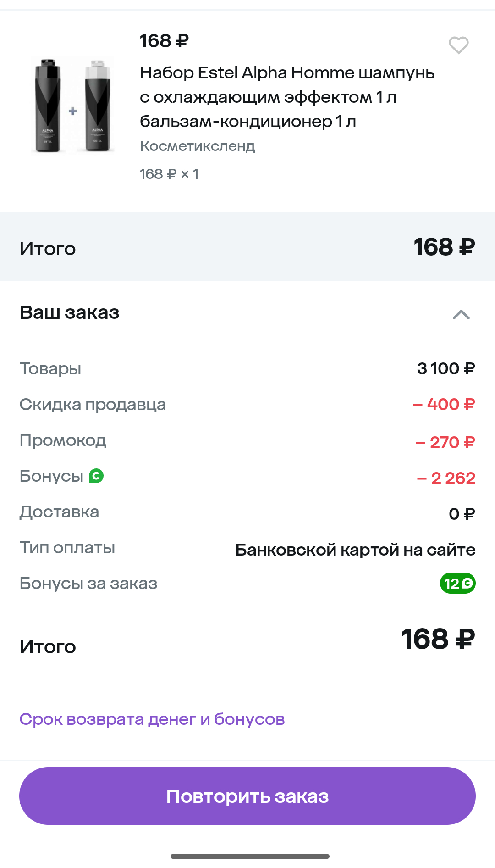Tap the green bonus icon beside Бонусы
The width and height of the screenshot is (495, 868).
pos(96,476)
